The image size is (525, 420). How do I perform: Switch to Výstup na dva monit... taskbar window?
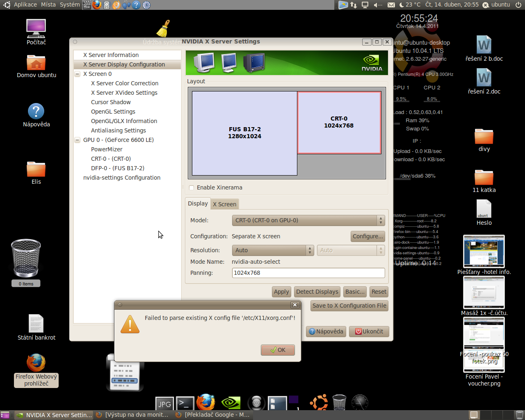[x=133, y=415]
